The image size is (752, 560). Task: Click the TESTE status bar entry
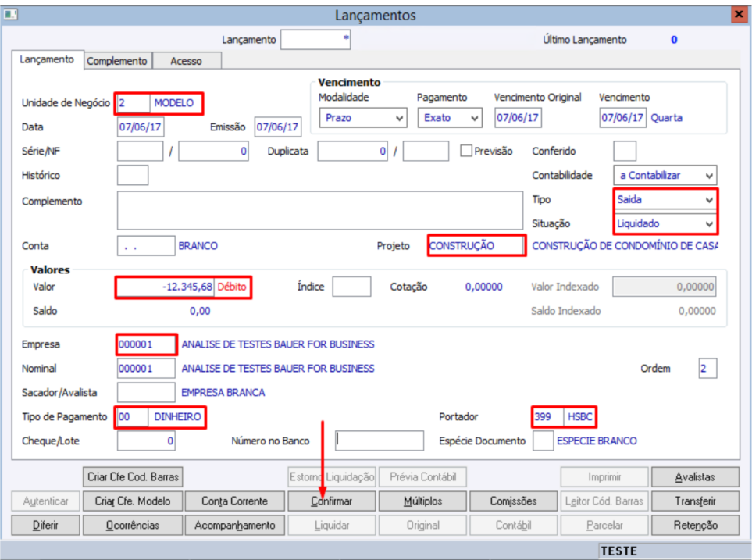tap(619, 551)
